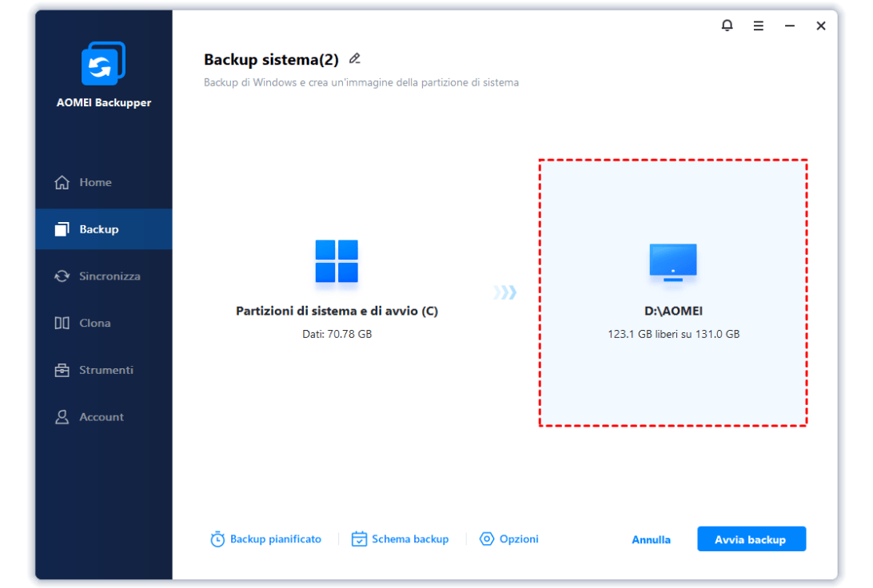873x588 pixels.
Task: Click the Annulla button
Action: click(651, 539)
